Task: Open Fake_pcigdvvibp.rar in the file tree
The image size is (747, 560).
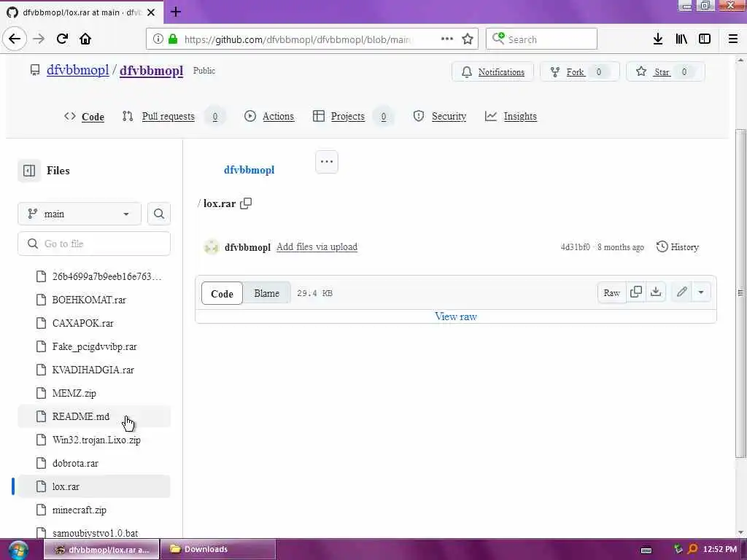Action: pos(94,346)
